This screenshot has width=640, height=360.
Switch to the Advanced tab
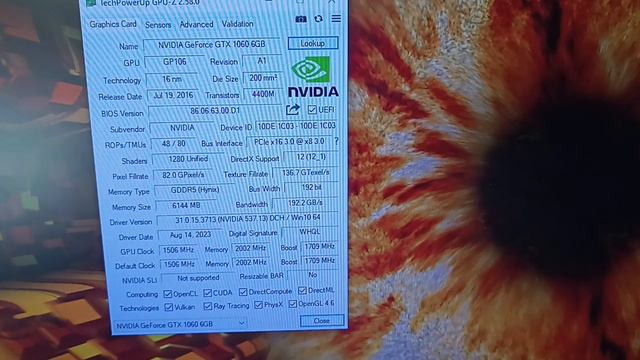pos(196,24)
